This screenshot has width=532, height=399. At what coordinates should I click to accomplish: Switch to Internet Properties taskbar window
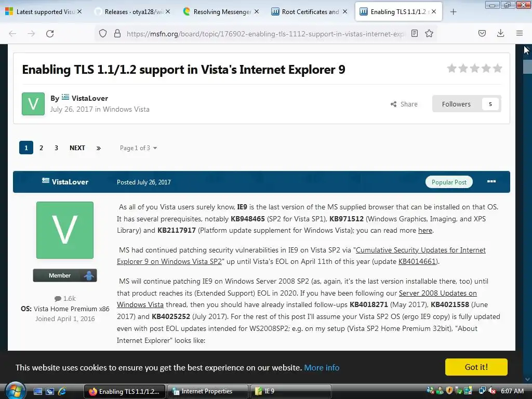[x=208, y=391]
